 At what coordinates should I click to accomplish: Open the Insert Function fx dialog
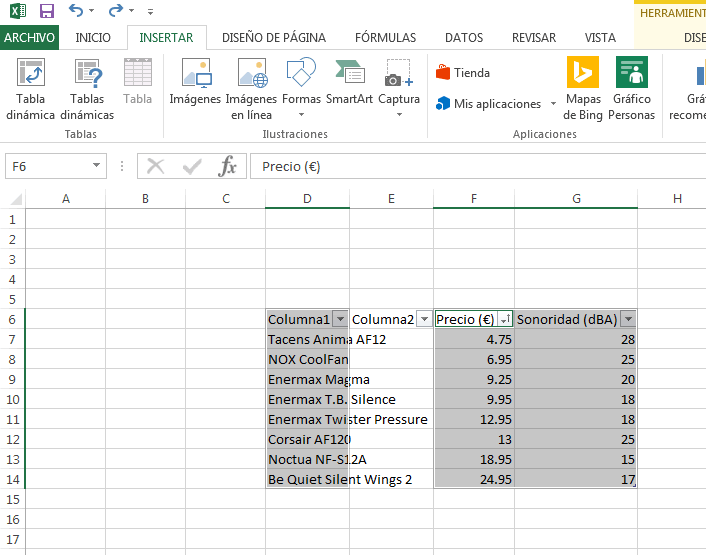(x=227, y=166)
